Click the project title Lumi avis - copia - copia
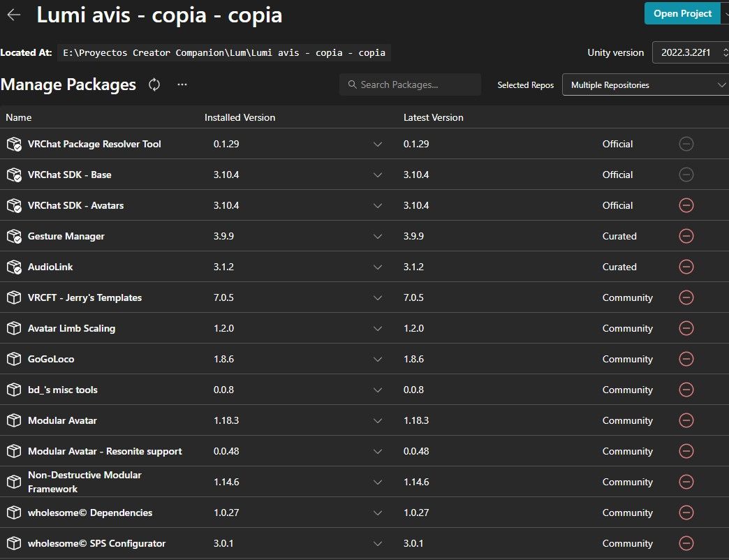The image size is (729, 560). click(159, 15)
